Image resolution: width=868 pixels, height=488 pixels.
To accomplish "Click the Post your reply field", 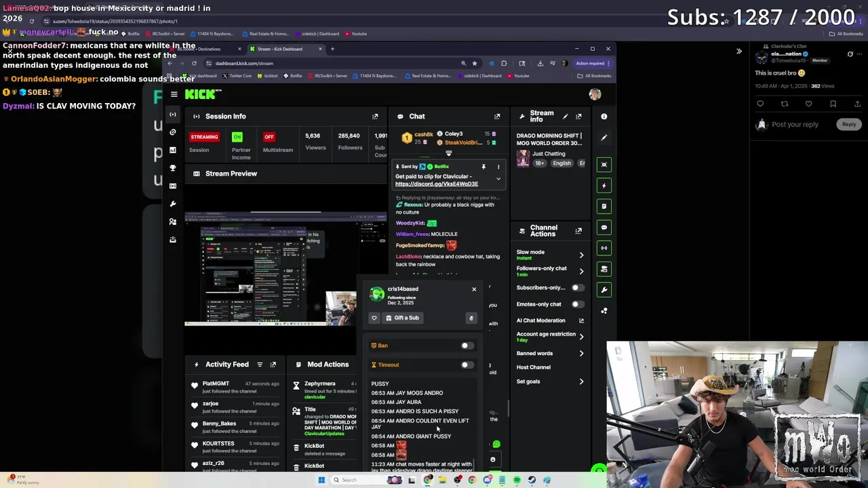I will coord(795,125).
